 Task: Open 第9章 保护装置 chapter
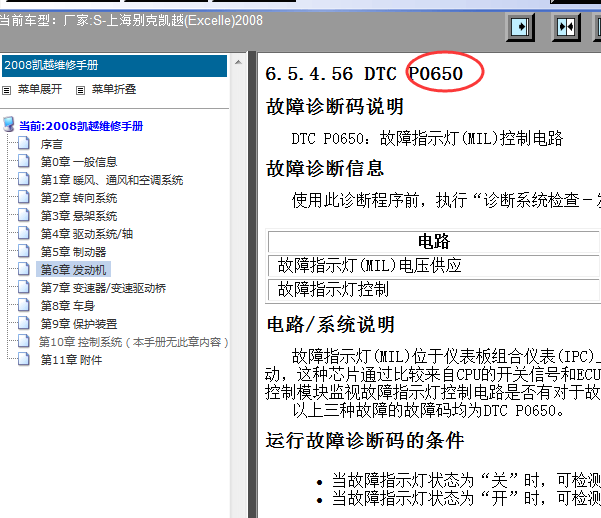[x=79, y=324]
